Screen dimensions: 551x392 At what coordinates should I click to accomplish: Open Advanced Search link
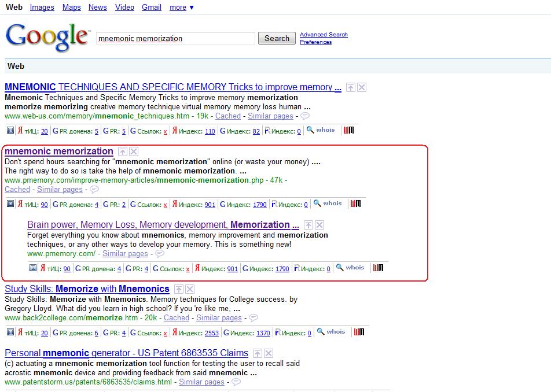click(x=324, y=34)
